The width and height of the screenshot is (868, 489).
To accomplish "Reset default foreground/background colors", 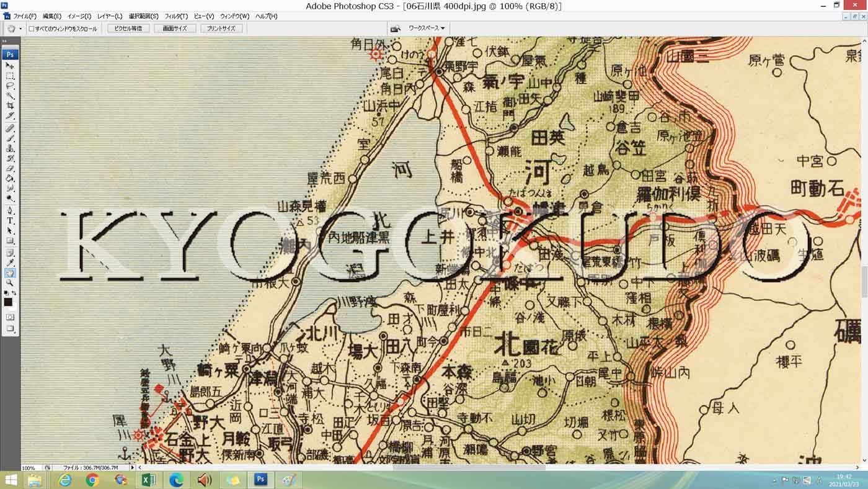I will click(x=6, y=292).
